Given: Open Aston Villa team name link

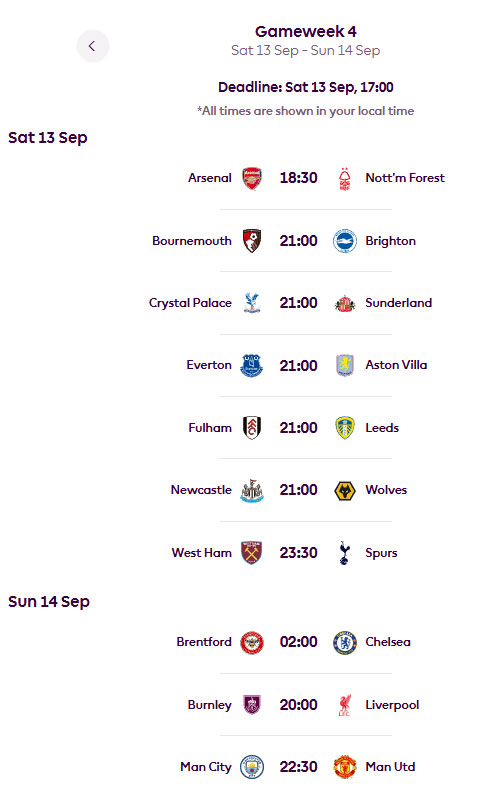Looking at the screenshot, I should coord(396,365).
